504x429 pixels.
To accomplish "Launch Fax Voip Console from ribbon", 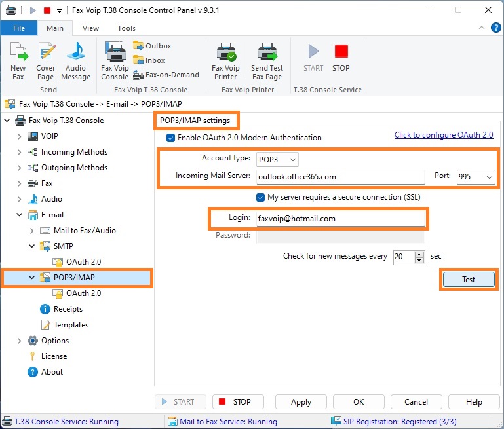I will click(115, 61).
